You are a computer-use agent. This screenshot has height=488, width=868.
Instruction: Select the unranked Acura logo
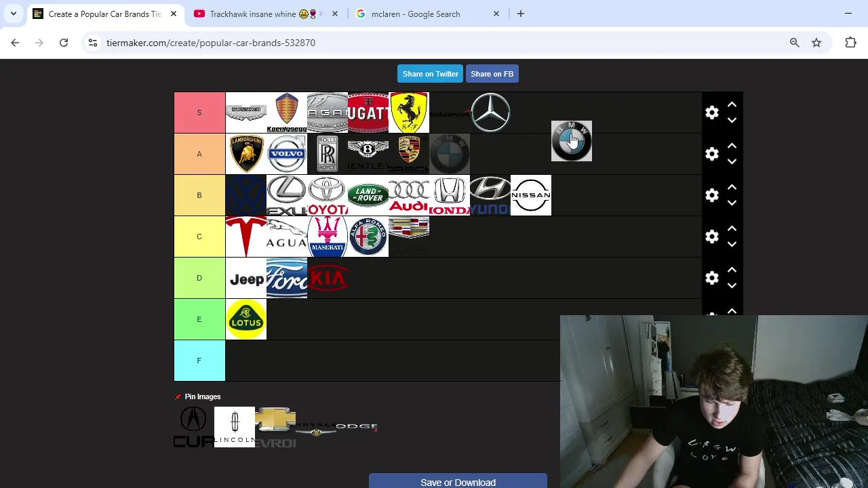[193, 427]
